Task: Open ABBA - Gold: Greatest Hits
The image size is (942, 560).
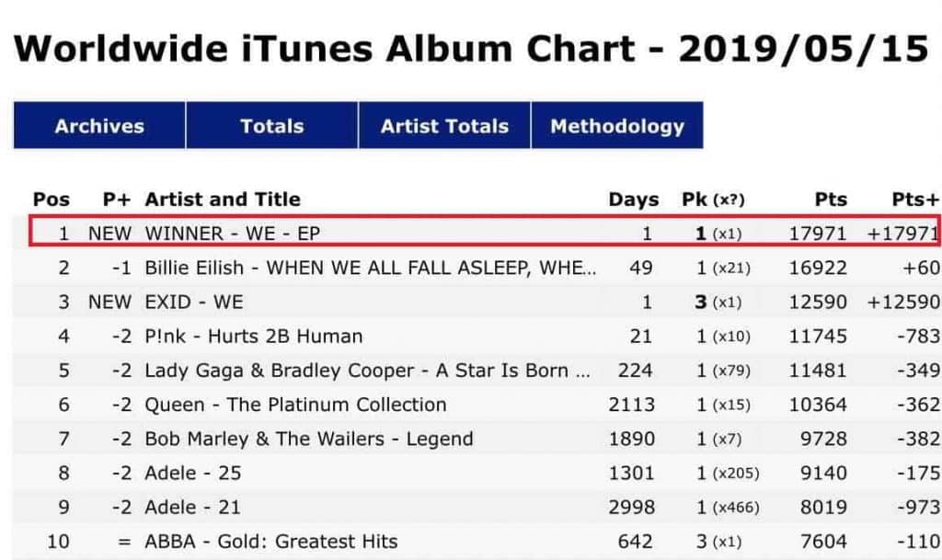Action: pos(271,541)
